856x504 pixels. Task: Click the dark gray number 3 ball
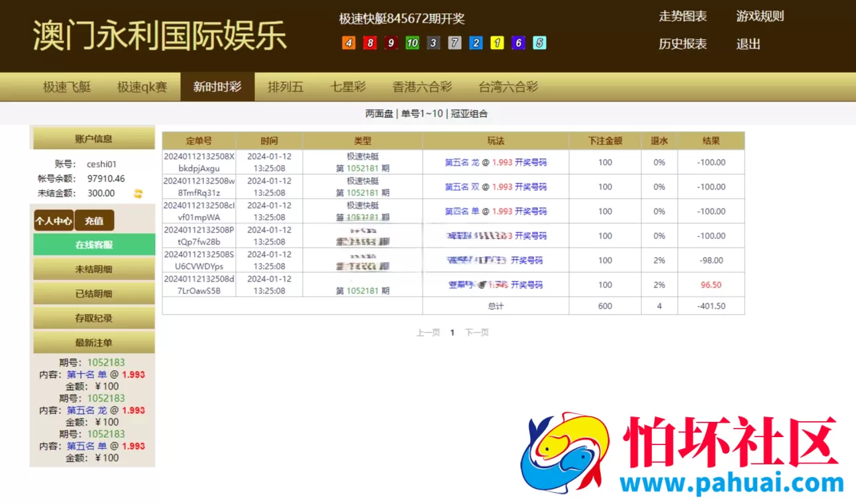tap(433, 43)
